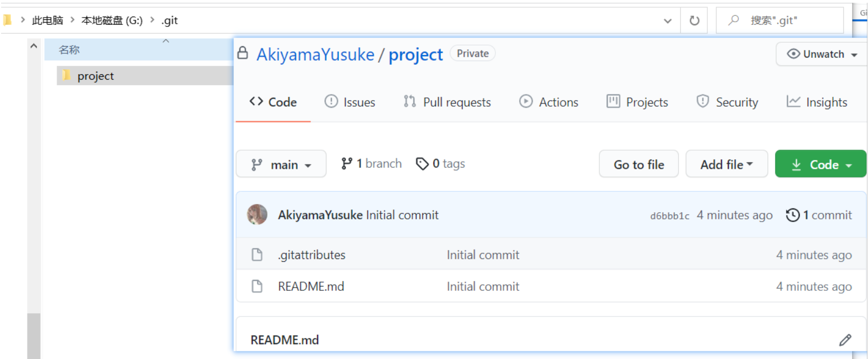The width and height of the screenshot is (868, 359).
Task: Click the Insights graph icon
Action: (x=793, y=101)
